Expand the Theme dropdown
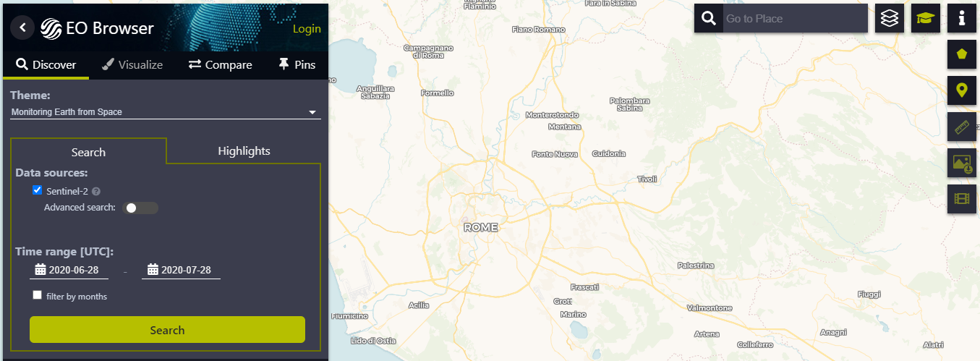 click(x=166, y=112)
